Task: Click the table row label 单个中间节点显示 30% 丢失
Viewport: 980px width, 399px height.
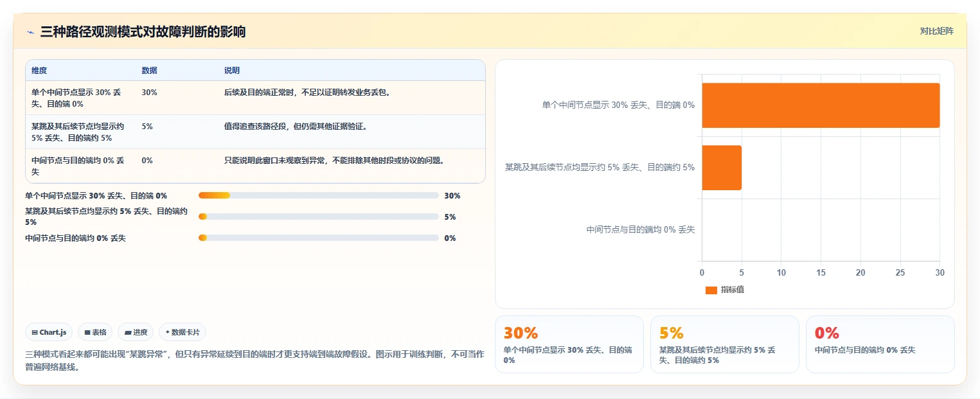Action: coord(76,98)
